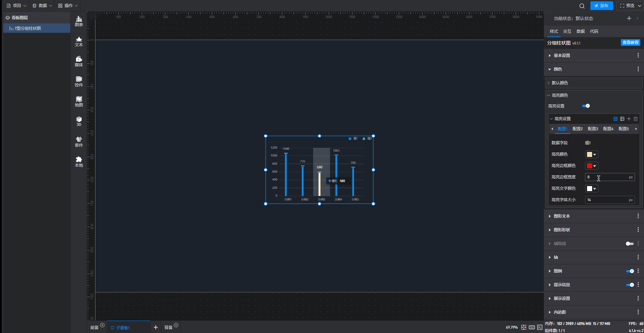Expand the 图形文本 section
This screenshot has width=644, height=333.
tap(562, 216)
